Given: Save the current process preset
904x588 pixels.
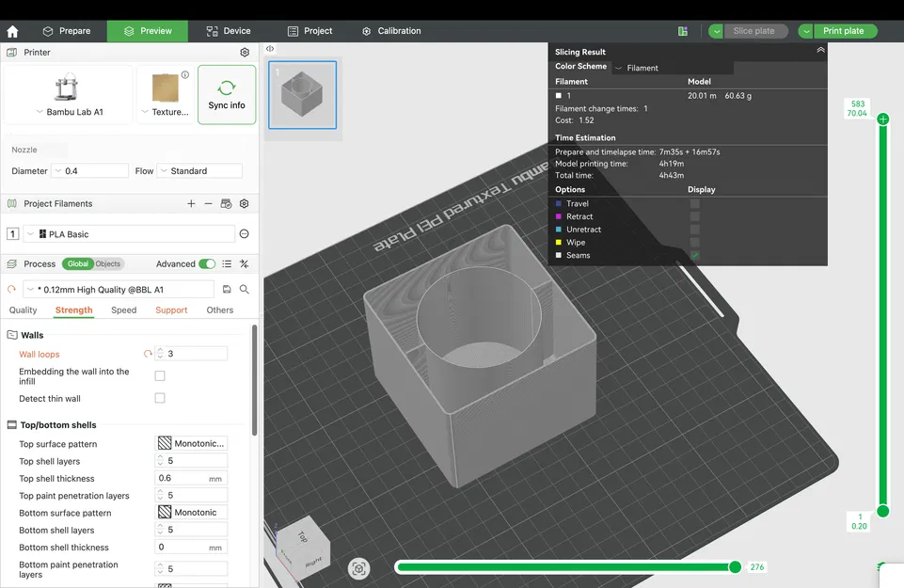Looking at the screenshot, I should [x=226, y=290].
